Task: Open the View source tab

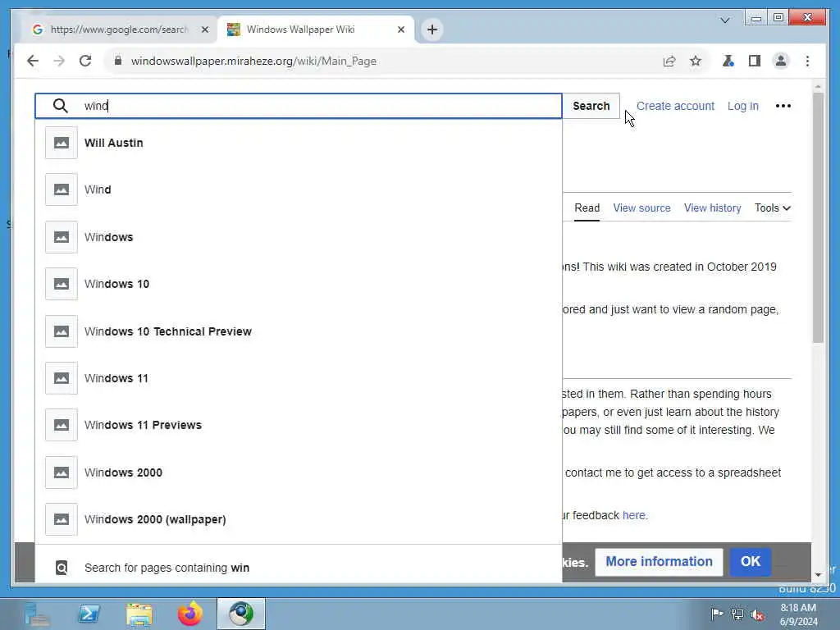Action: [641, 208]
